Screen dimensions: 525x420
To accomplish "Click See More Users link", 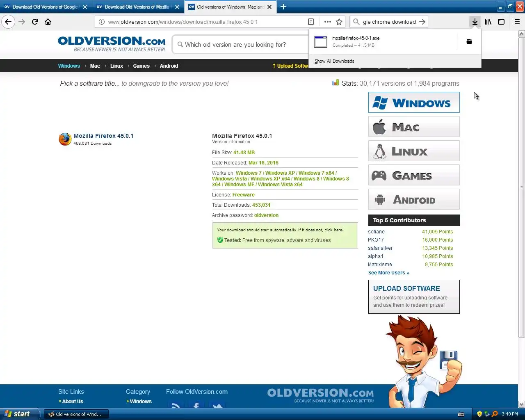I will point(388,273).
